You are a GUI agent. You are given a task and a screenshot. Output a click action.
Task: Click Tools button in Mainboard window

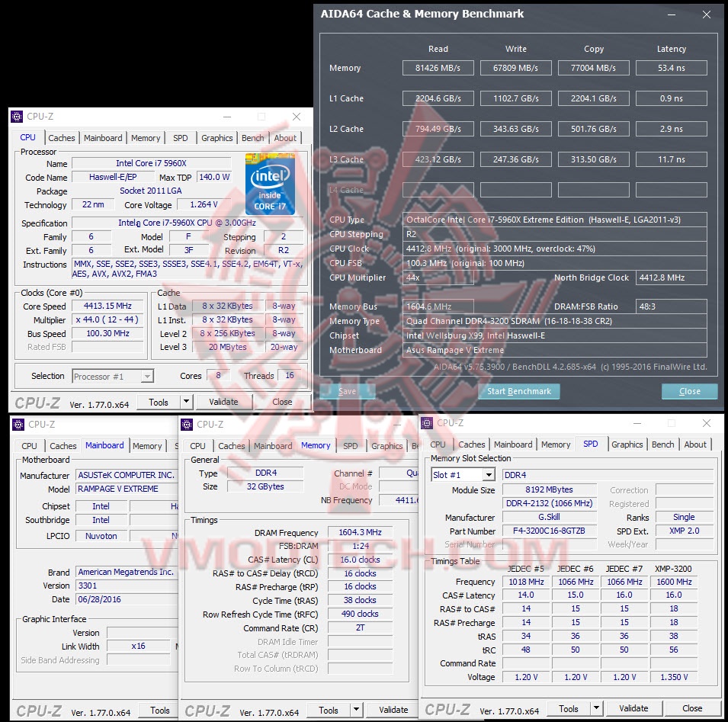coord(160,711)
